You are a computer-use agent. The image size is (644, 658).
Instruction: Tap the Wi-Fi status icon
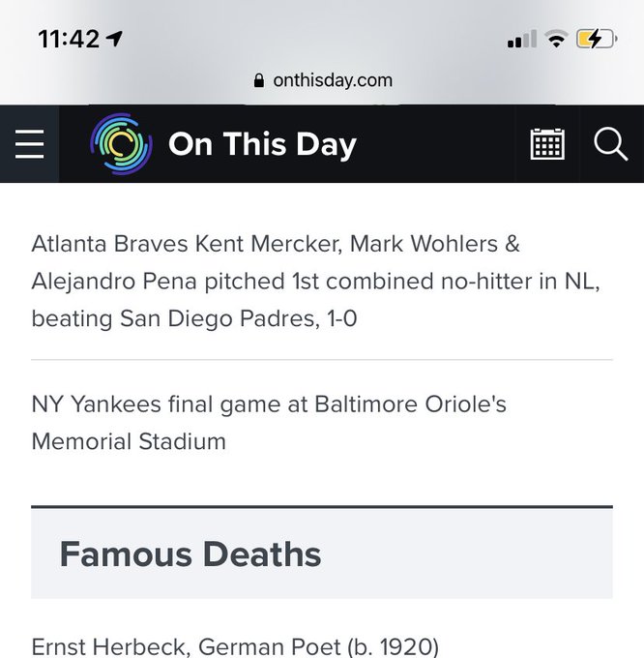556,39
